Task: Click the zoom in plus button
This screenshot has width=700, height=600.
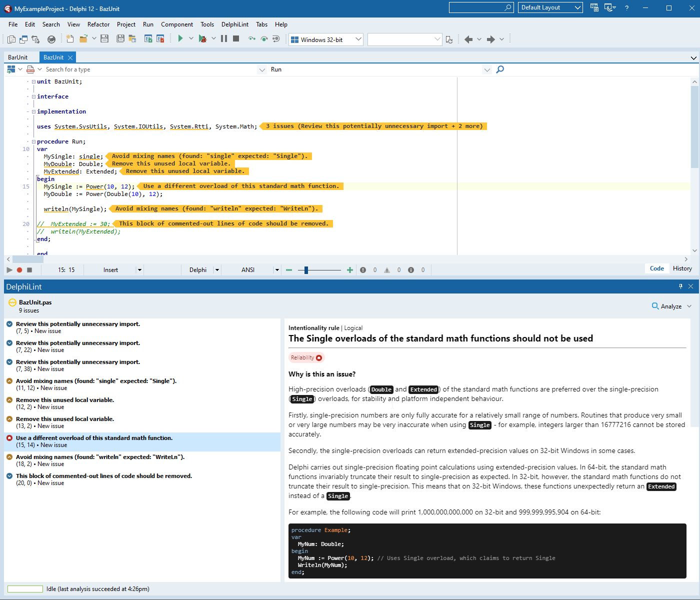Action: [x=350, y=270]
